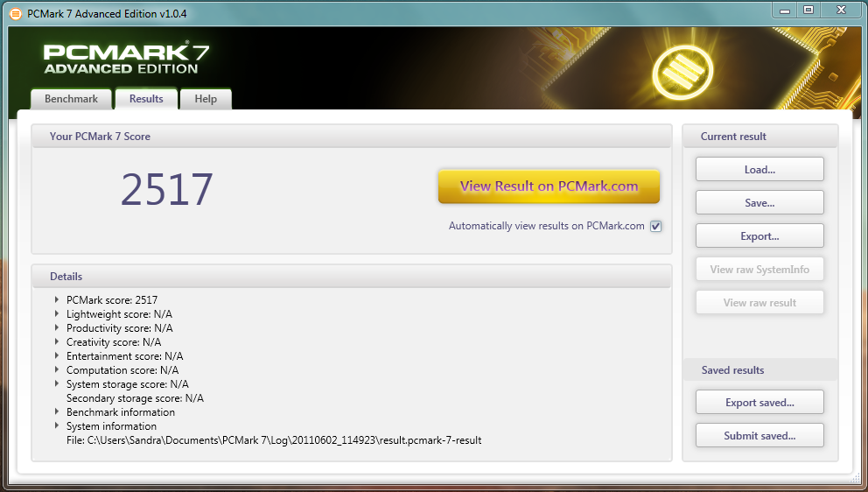Click View raw SystemInfo button
Image resolution: width=868 pixels, height=492 pixels.
[x=759, y=270]
